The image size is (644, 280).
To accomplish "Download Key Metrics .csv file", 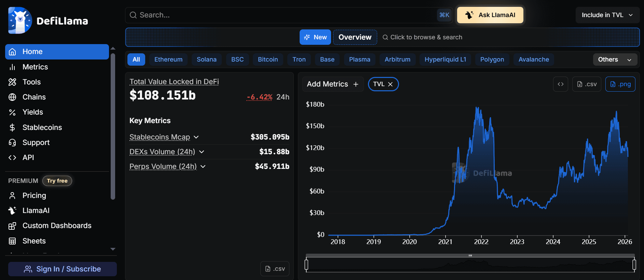I will tap(275, 269).
